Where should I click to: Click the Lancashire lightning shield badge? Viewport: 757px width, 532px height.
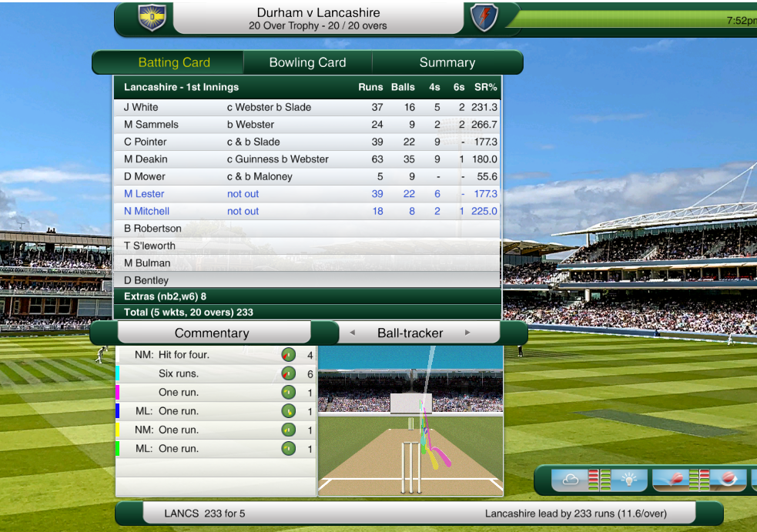coord(484,18)
